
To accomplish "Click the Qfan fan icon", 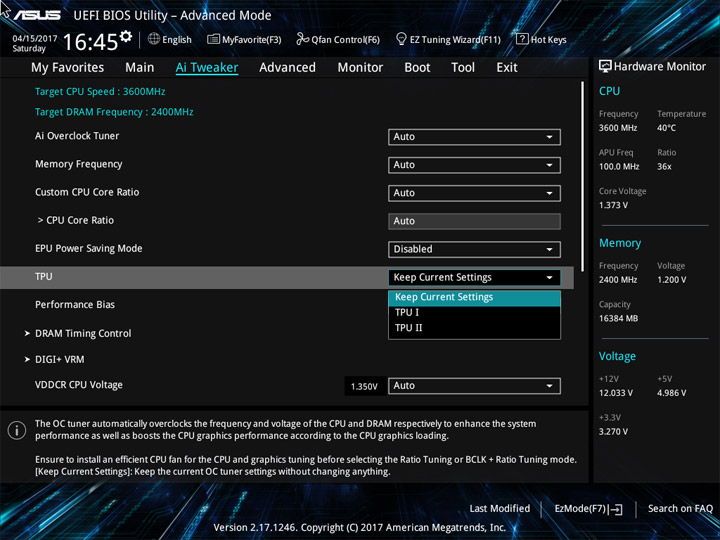I will (x=302, y=39).
